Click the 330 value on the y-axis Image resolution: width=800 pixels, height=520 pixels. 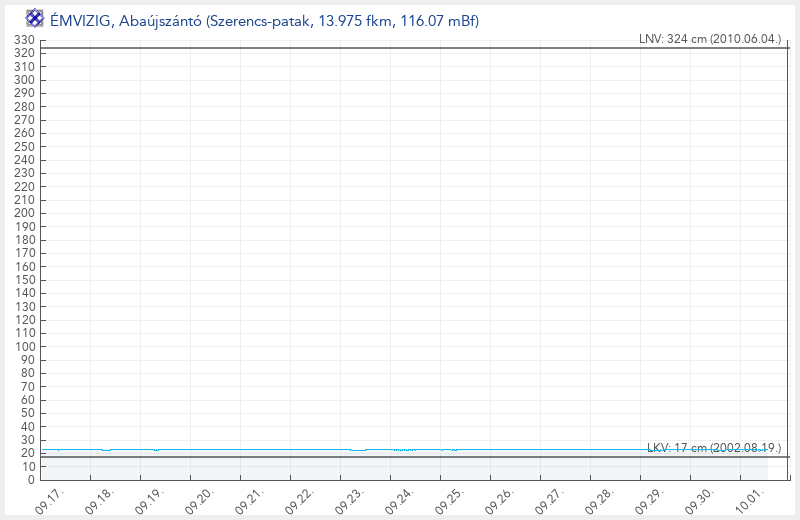pyautogui.click(x=26, y=40)
